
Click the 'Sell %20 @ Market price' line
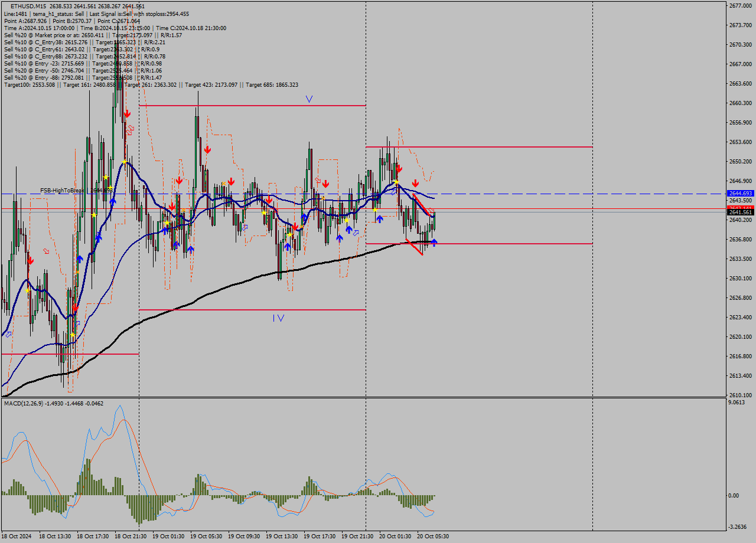pos(93,35)
